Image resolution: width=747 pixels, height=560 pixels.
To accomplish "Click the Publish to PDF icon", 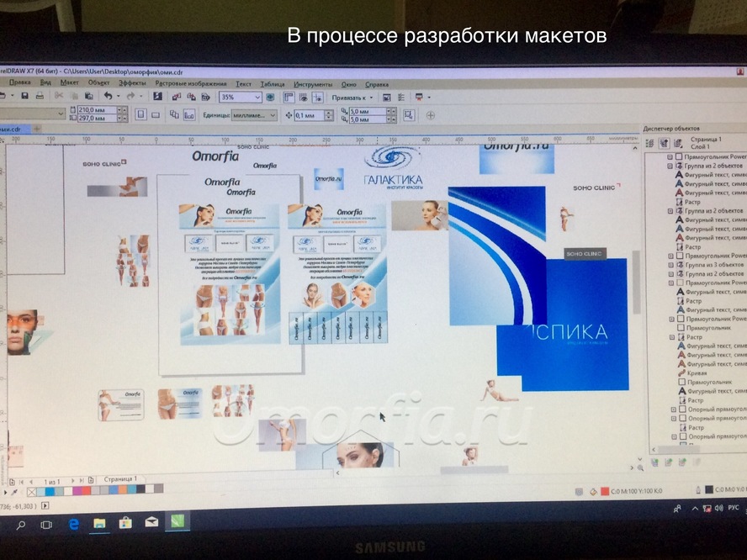I will [206, 97].
